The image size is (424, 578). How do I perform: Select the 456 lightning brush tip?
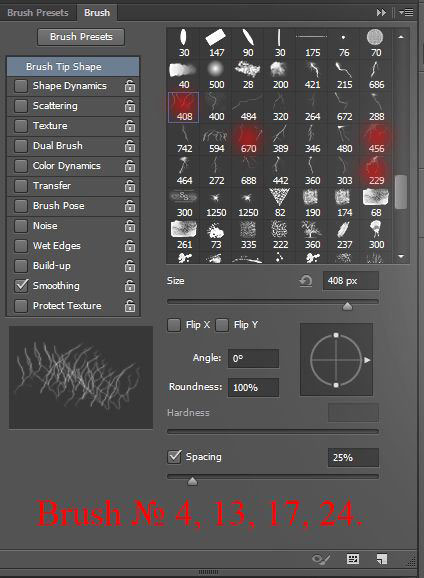click(376, 139)
